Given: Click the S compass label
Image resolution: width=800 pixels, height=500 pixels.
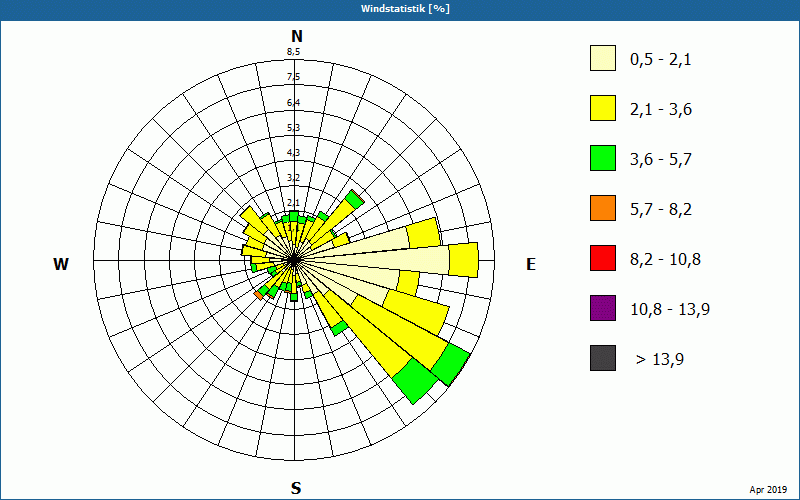Looking at the screenshot, I should [x=296, y=488].
